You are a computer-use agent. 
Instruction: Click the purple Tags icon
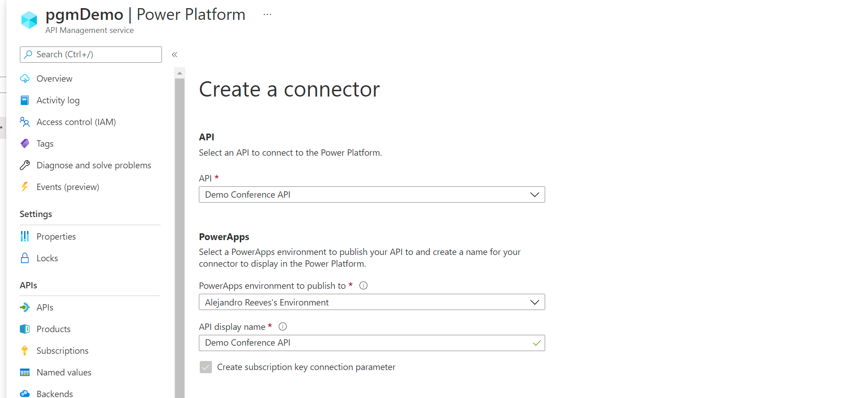(25, 143)
